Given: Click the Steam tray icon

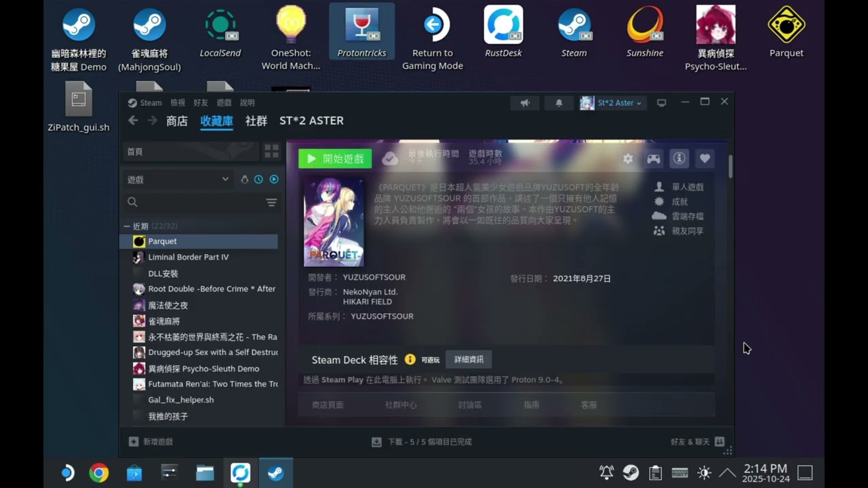Looking at the screenshot, I should [631, 472].
